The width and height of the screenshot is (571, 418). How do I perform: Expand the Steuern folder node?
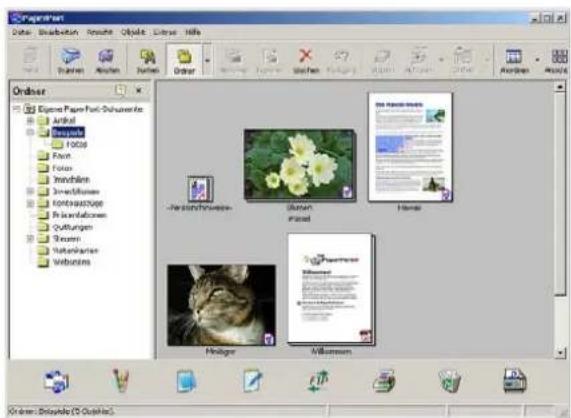[x=31, y=238]
